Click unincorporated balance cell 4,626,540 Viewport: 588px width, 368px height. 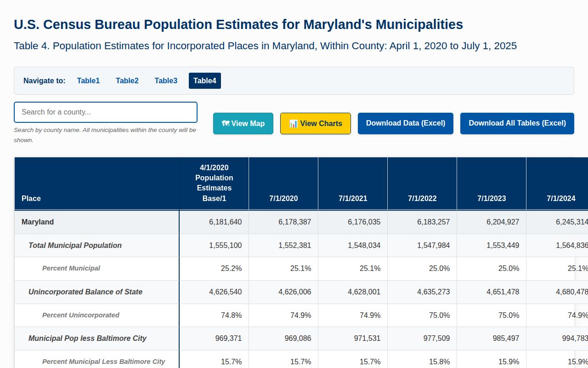214,292
